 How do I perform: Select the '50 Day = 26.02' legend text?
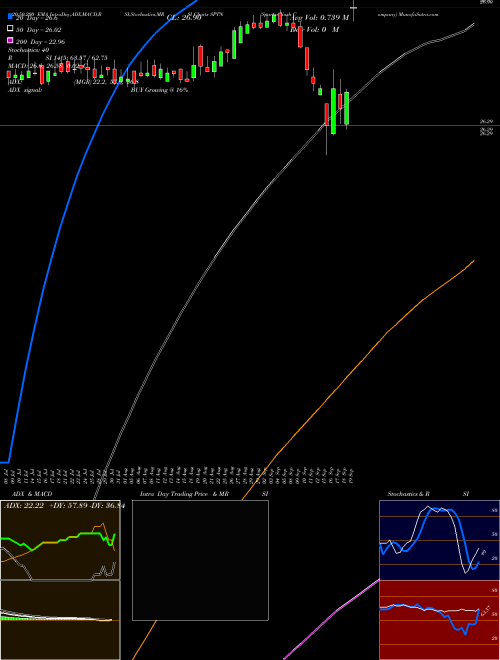39,30
